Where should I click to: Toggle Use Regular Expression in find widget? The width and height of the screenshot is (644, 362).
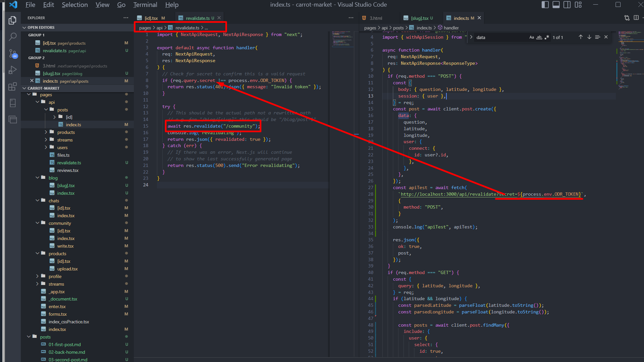click(x=547, y=37)
